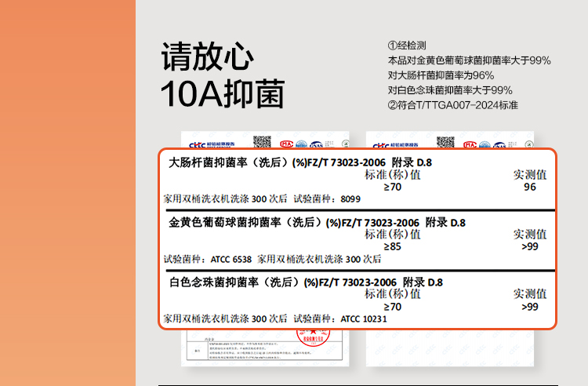
Task: Click the CTTC logo on the right report
Action: (x=381, y=144)
